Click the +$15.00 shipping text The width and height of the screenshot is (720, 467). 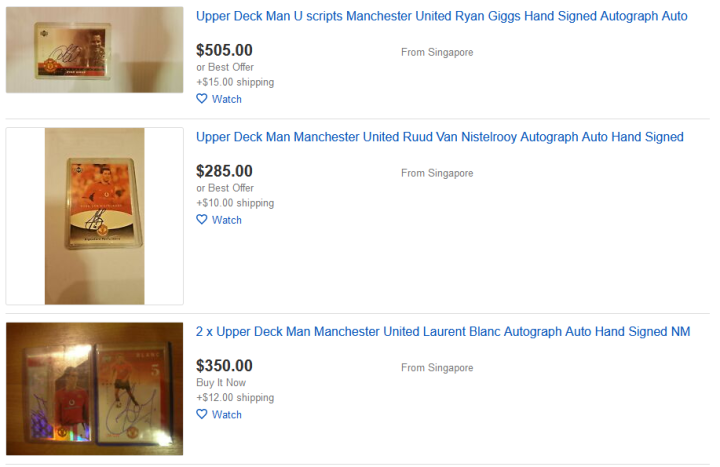pyautogui.click(x=235, y=82)
